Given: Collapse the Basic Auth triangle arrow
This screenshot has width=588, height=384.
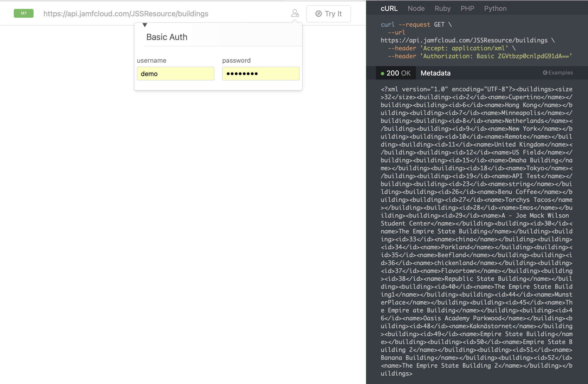Looking at the screenshot, I should coord(145,25).
